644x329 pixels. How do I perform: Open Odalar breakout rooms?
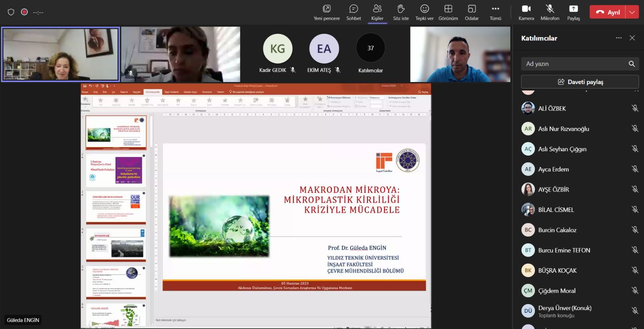tap(472, 12)
